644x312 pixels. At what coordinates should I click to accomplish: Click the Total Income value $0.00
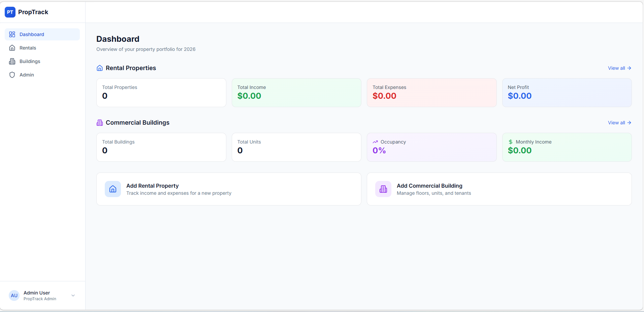click(249, 96)
